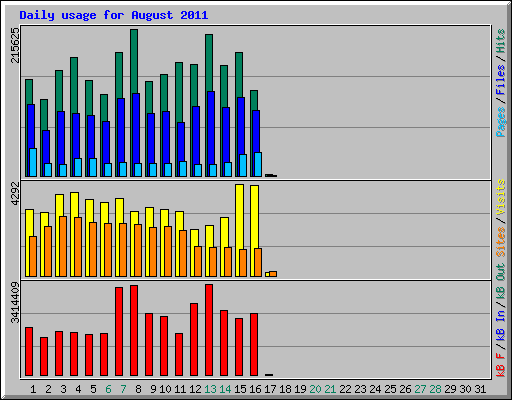
Task: Click day label 5 on the x-axis
Action: click(93, 389)
